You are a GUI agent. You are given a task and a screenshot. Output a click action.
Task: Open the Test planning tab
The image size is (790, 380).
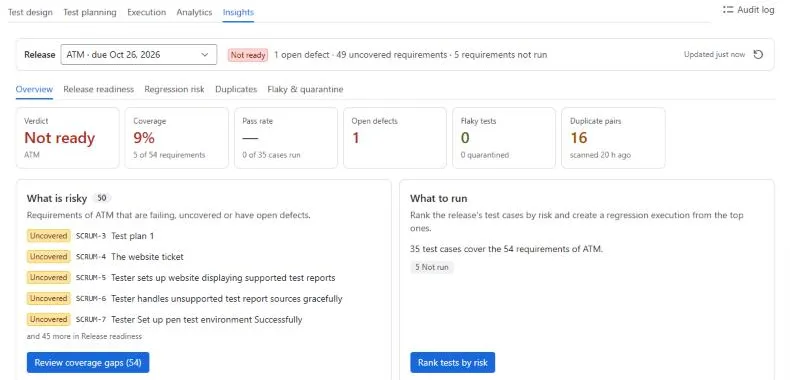[x=90, y=12]
